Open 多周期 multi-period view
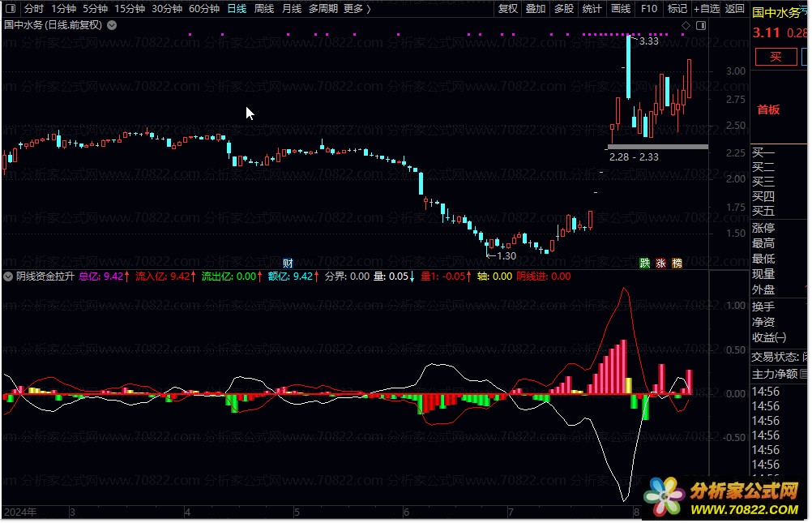The width and height of the screenshot is (812, 523). point(323,9)
